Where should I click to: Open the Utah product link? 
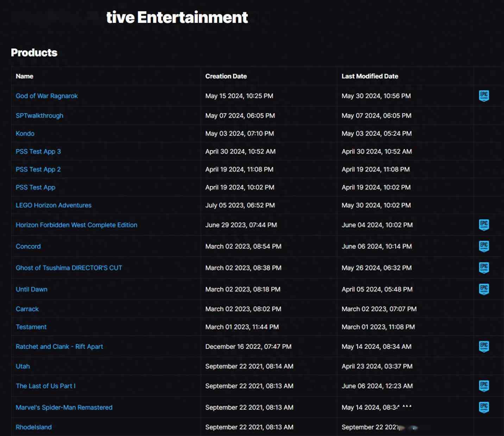pyautogui.click(x=23, y=366)
